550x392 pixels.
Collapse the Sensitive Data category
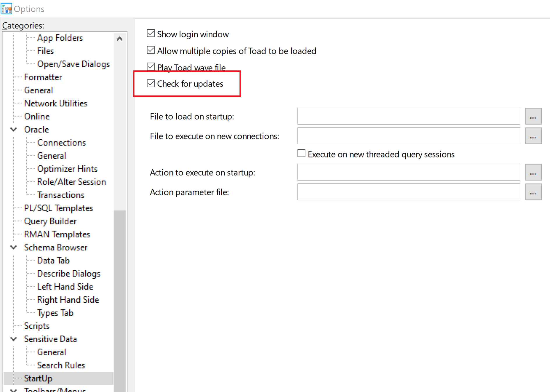click(x=13, y=339)
